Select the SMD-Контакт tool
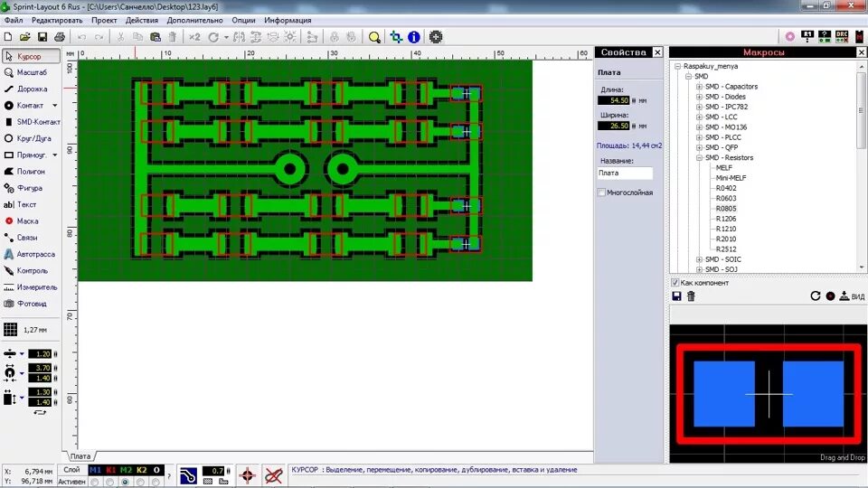 tap(31, 122)
